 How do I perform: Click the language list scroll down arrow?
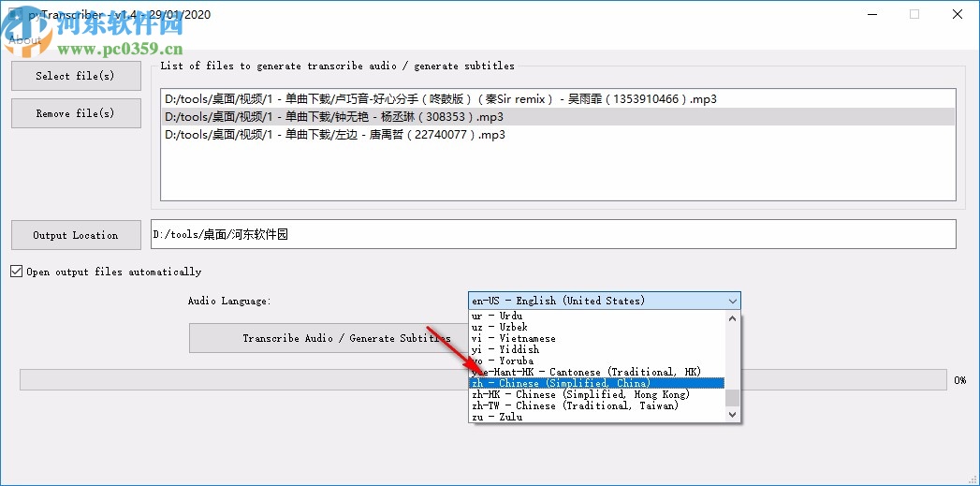pyautogui.click(x=733, y=415)
